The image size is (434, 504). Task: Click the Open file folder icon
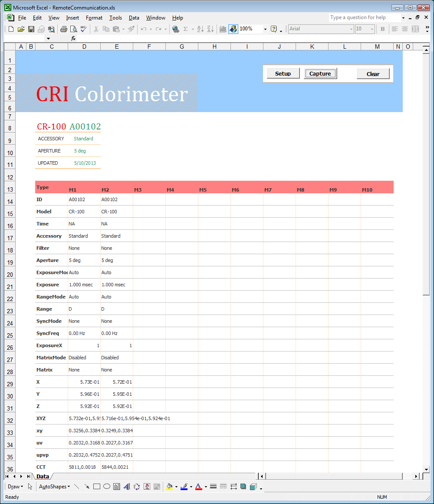click(x=21, y=29)
